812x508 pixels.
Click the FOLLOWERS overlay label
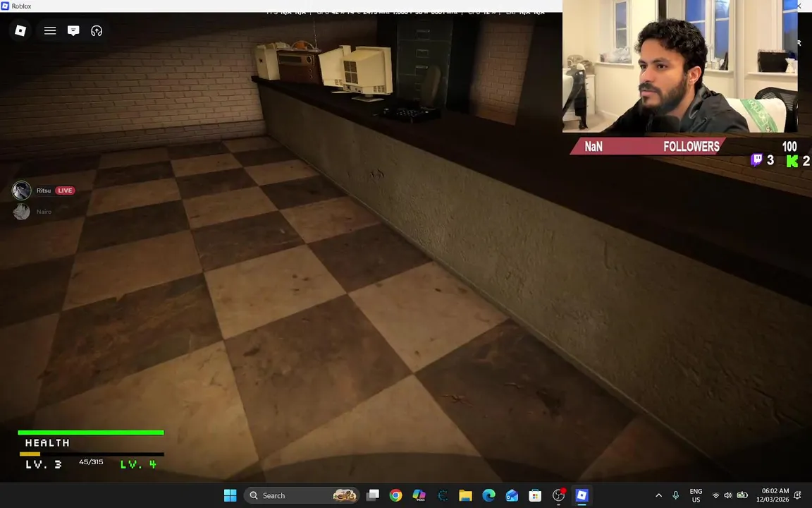(x=691, y=147)
